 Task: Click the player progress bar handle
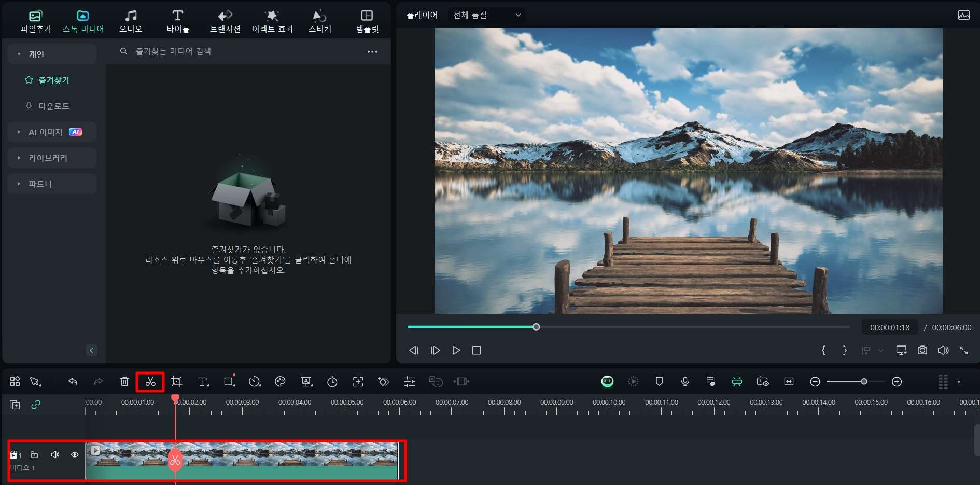coord(536,327)
